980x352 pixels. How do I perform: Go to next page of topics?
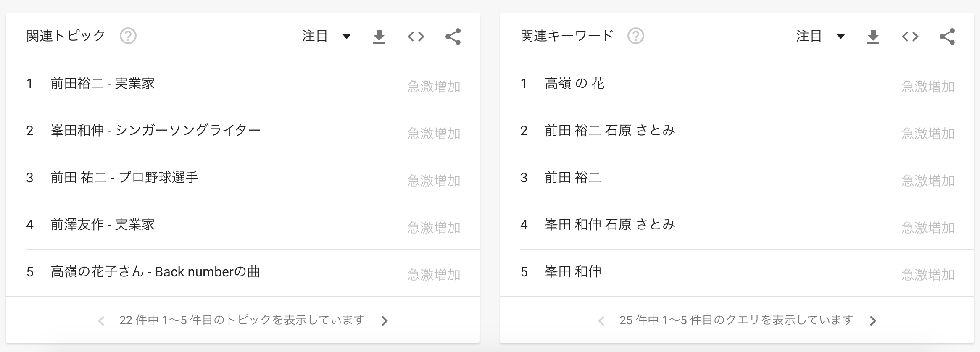[385, 321]
